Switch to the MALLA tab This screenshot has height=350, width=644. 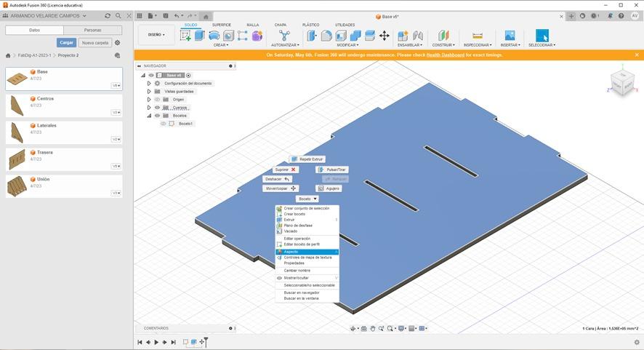pyautogui.click(x=253, y=25)
